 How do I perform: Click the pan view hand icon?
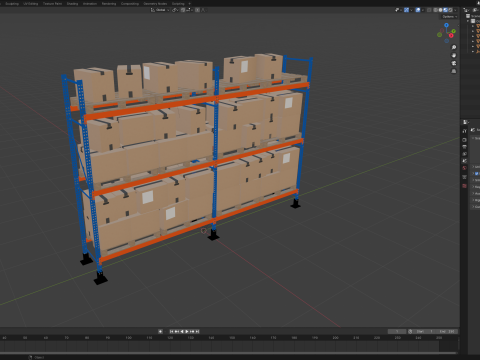(x=454, y=55)
